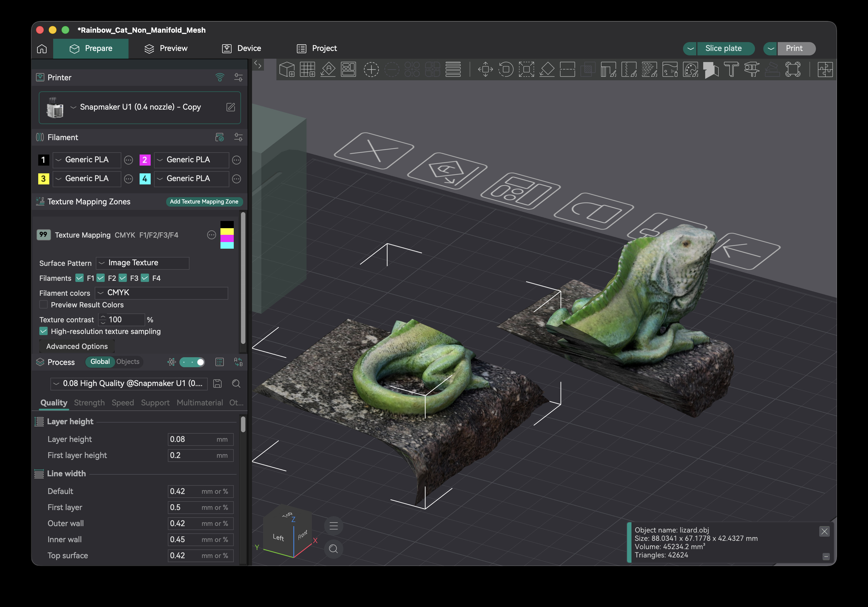Collapse the sidebar with arrows icon
The width and height of the screenshot is (868, 607).
(x=258, y=64)
